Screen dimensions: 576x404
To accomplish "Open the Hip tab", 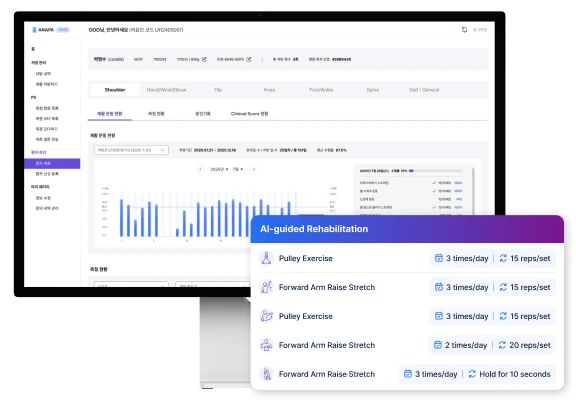I will (218, 90).
